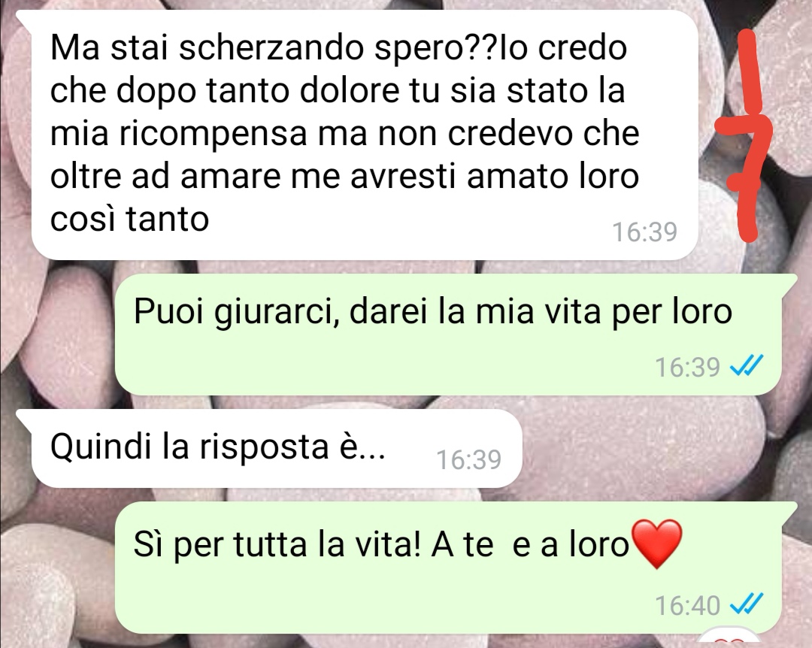Click the 16:40 timestamp in last message
The width and height of the screenshot is (812, 648).
click(x=687, y=604)
